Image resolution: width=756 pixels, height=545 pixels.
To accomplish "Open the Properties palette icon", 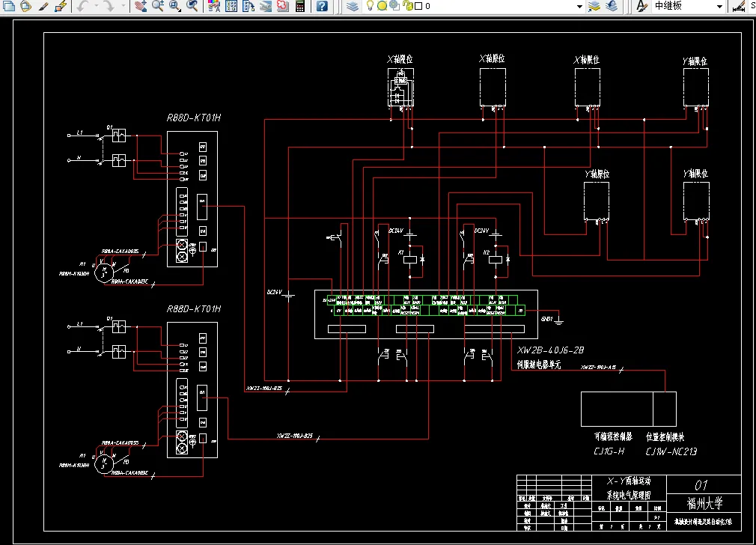I will click(x=213, y=6).
